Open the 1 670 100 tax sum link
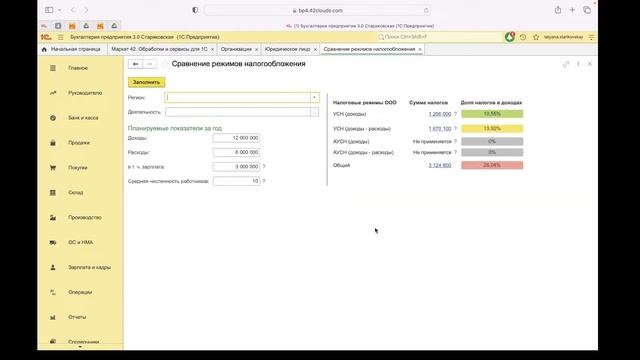 click(440, 129)
